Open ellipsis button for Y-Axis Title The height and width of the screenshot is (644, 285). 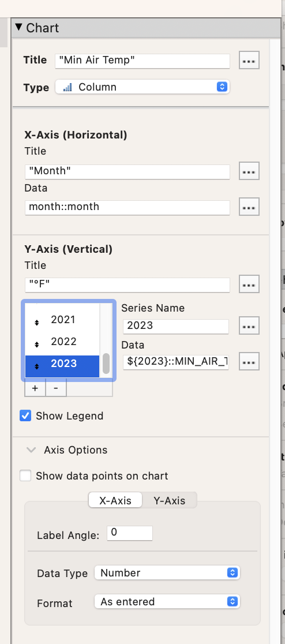(x=249, y=284)
